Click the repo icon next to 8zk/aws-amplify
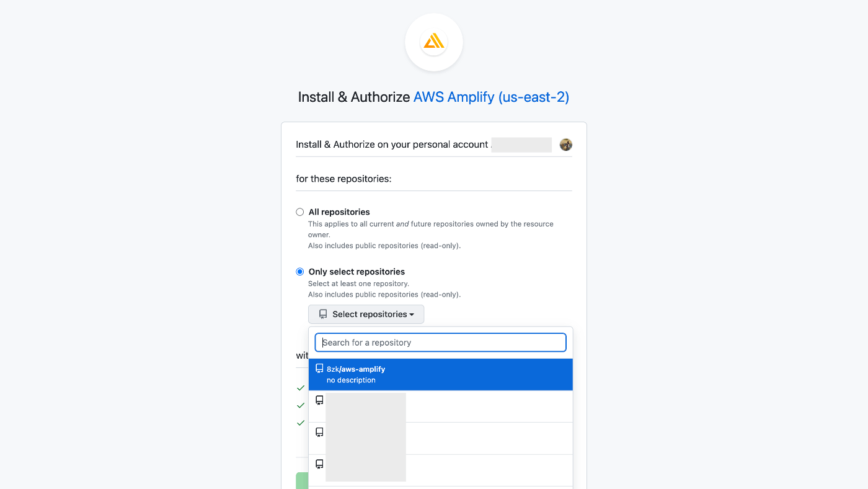Viewport: 868px width, 489px height. [x=319, y=369]
